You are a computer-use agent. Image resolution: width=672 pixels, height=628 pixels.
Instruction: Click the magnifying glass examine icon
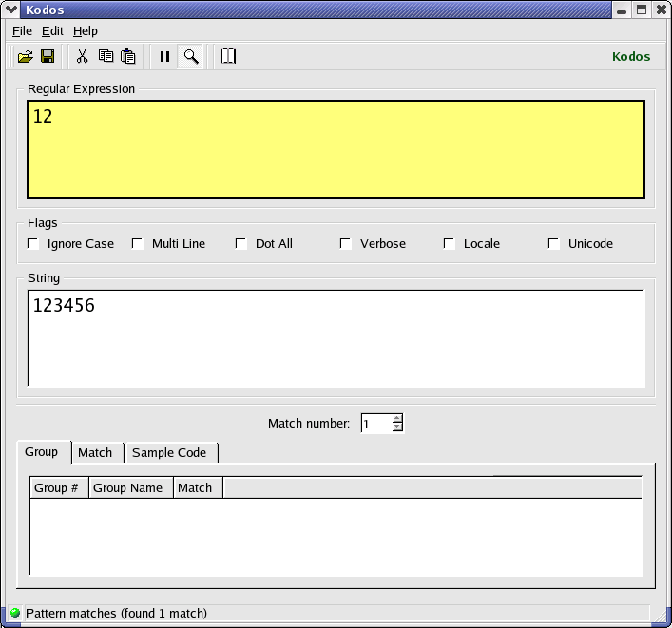(x=191, y=57)
